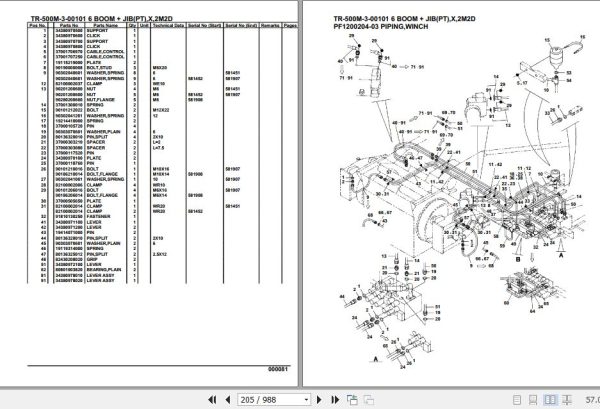The height and width of the screenshot is (409, 600).
Task: Select facing pages view mode
Action: pos(550,400)
